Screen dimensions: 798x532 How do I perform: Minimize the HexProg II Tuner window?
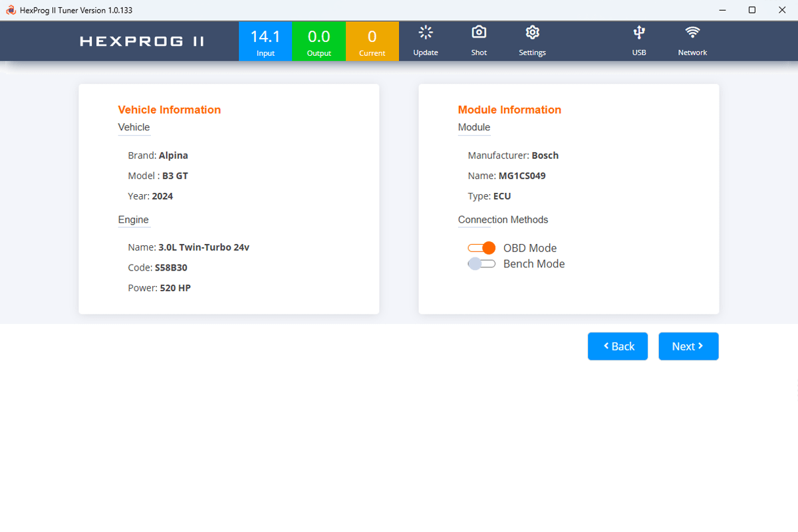(722, 10)
